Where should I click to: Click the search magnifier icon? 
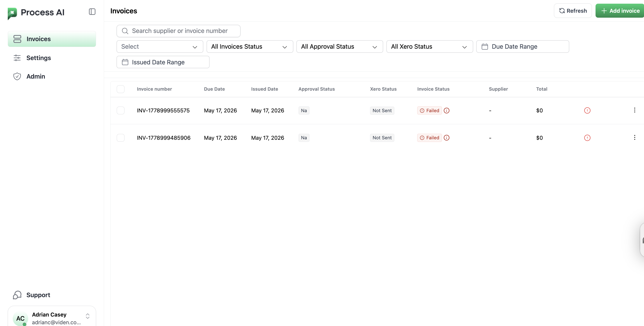tap(125, 31)
